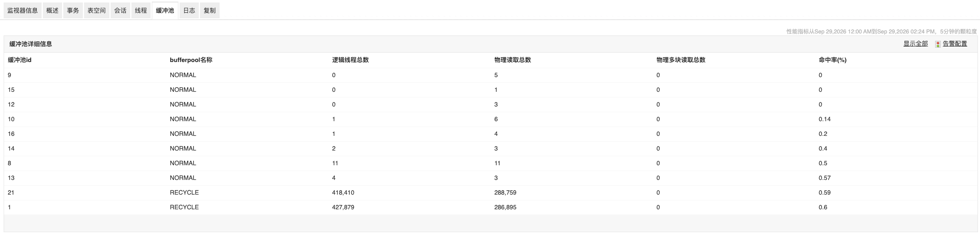This screenshot has height=235, width=980.
Task: Click the 显示全部 link
Action: point(916,44)
